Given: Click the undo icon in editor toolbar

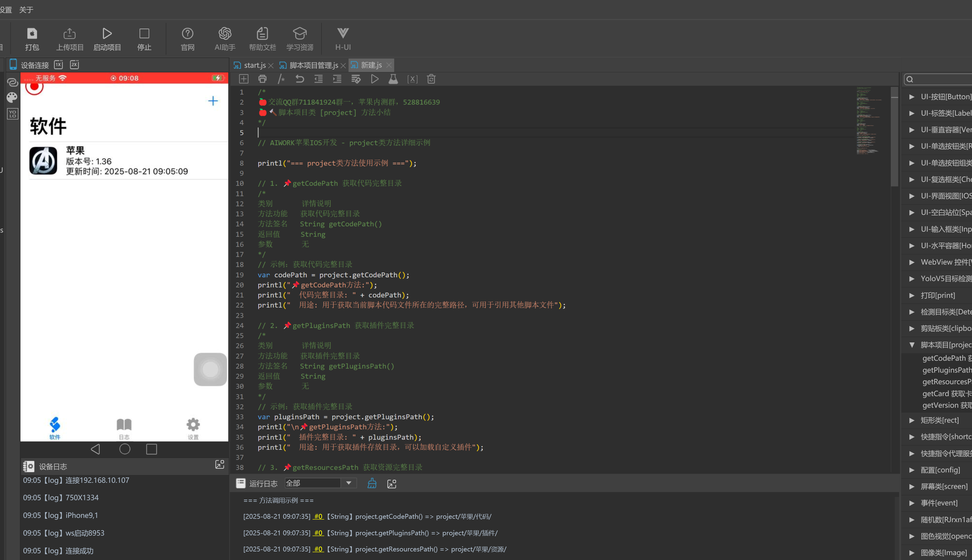Looking at the screenshot, I should click(300, 79).
